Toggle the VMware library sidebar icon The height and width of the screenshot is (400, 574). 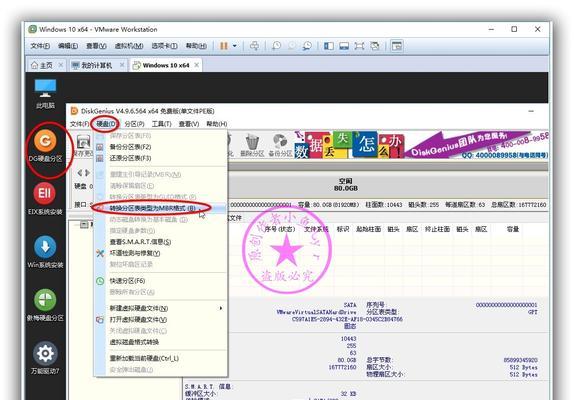click(329, 46)
